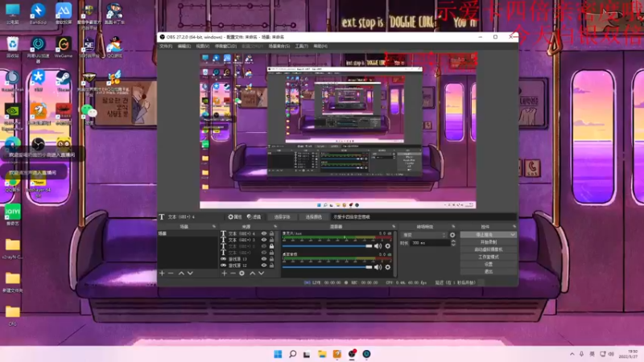Open File Explorer from the taskbar

click(x=322, y=354)
